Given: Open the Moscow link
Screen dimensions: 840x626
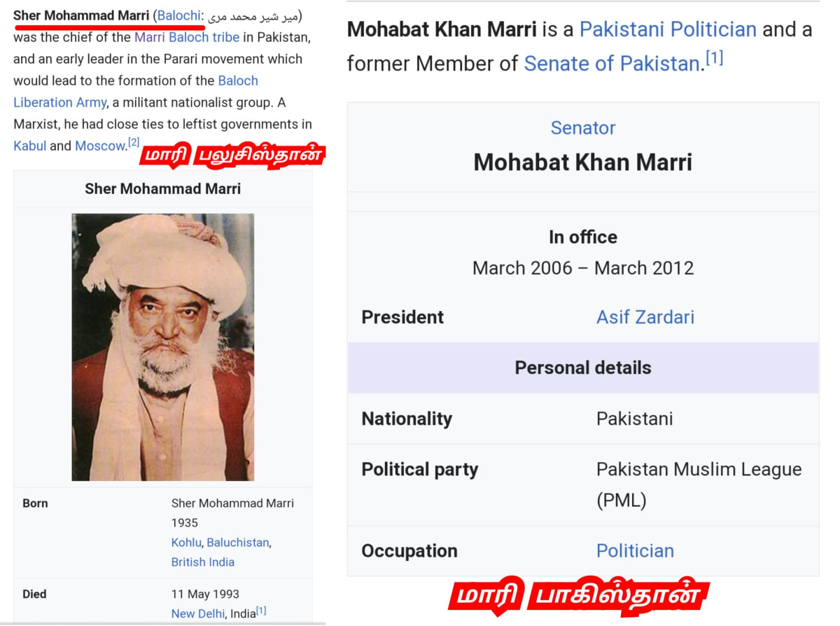Looking at the screenshot, I should (101, 146).
